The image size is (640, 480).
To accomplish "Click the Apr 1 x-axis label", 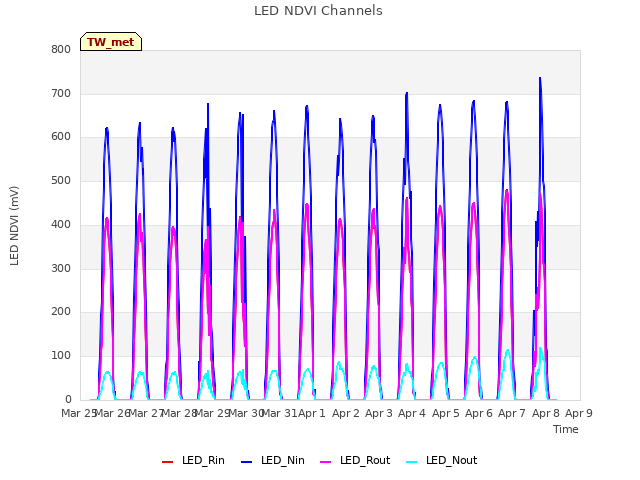I will click(x=312, y=413).
